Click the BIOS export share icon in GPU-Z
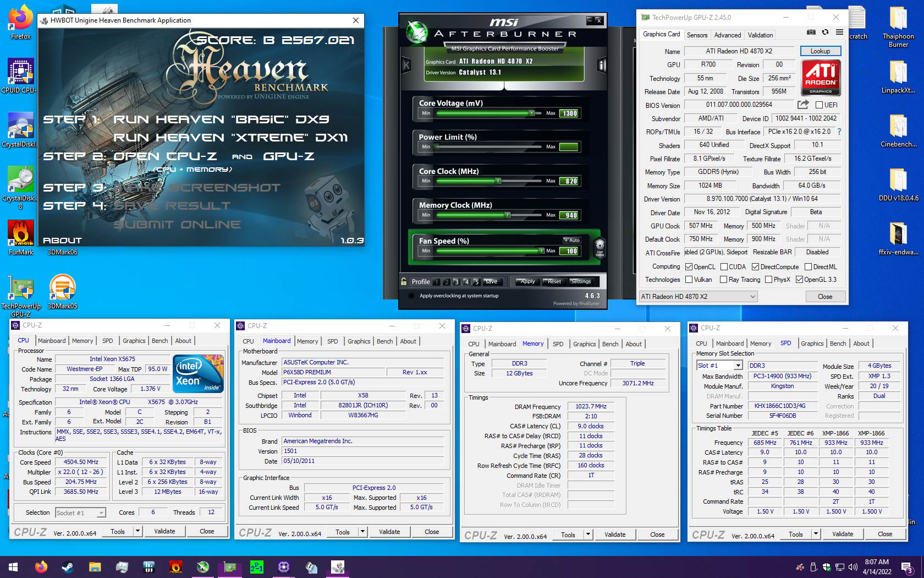 click(x=803, y=105)
